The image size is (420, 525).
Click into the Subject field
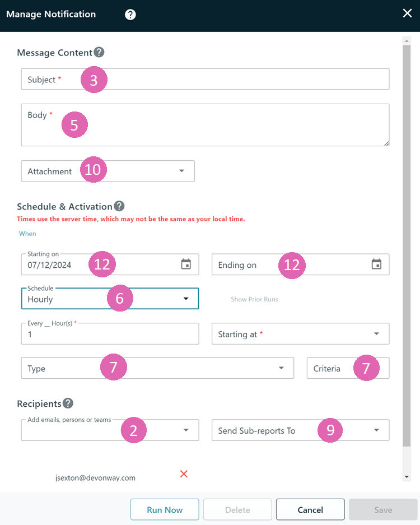(x=205, y=79)
